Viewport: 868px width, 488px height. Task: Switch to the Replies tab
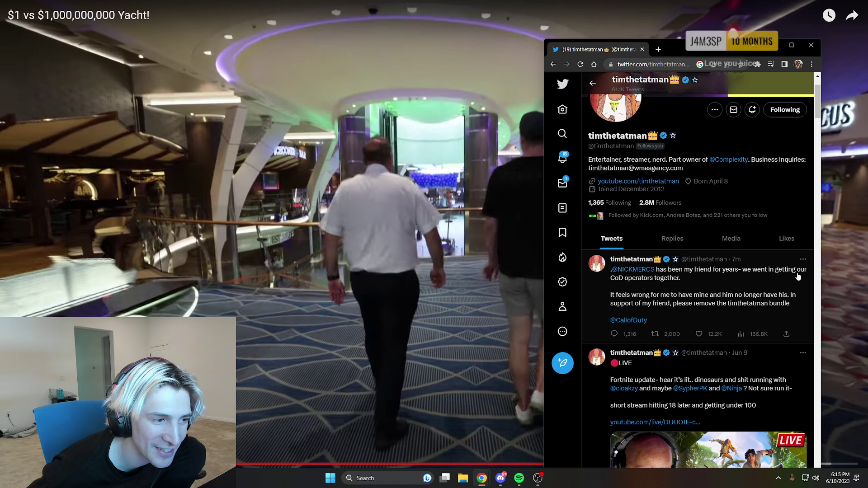[x=672, y=239]
